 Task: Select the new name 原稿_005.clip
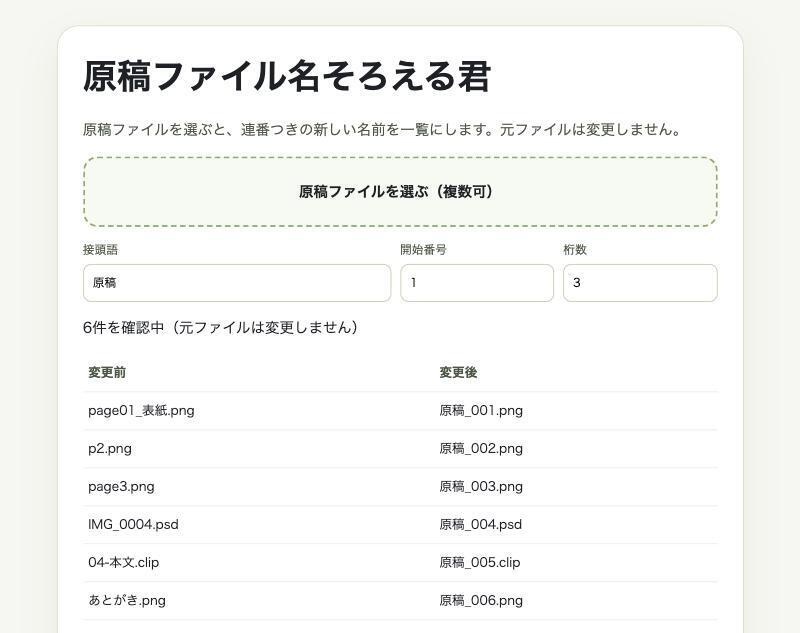(480, 563)
